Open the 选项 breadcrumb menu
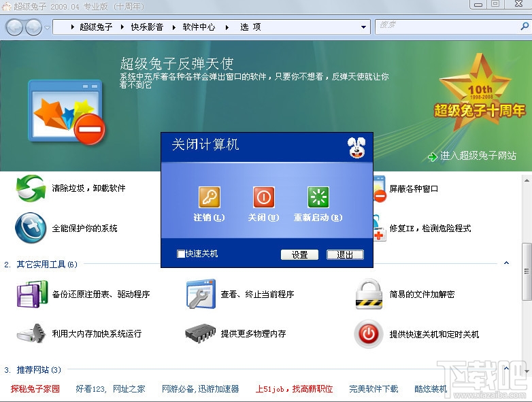 tap(250, 27)
